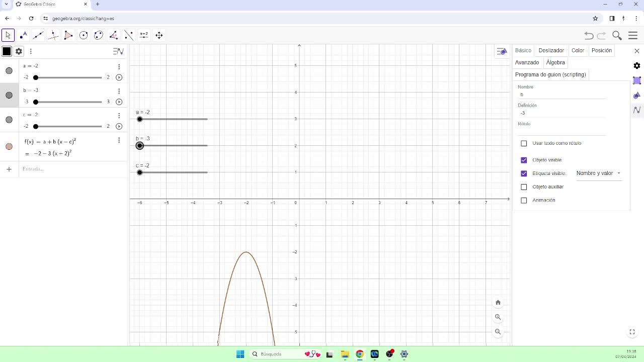This screenshot has height=362, width=644.
Task: Select the Polygon tool
Action: tap(68, 35)
